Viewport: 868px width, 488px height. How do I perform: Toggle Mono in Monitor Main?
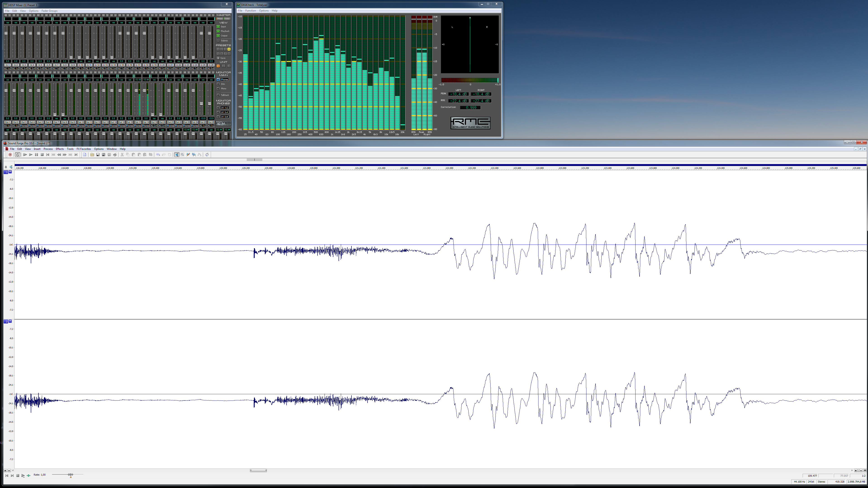click(x=218, y=89)
